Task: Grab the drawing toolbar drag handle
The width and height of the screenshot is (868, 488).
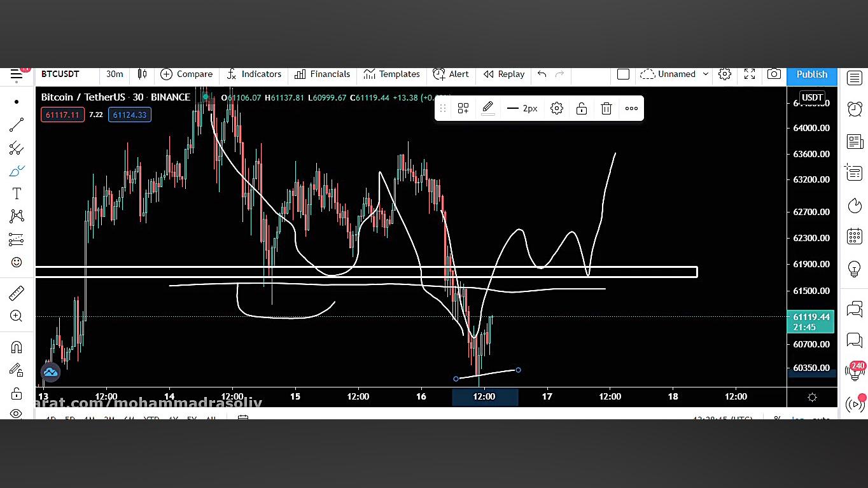Action: 443,108
